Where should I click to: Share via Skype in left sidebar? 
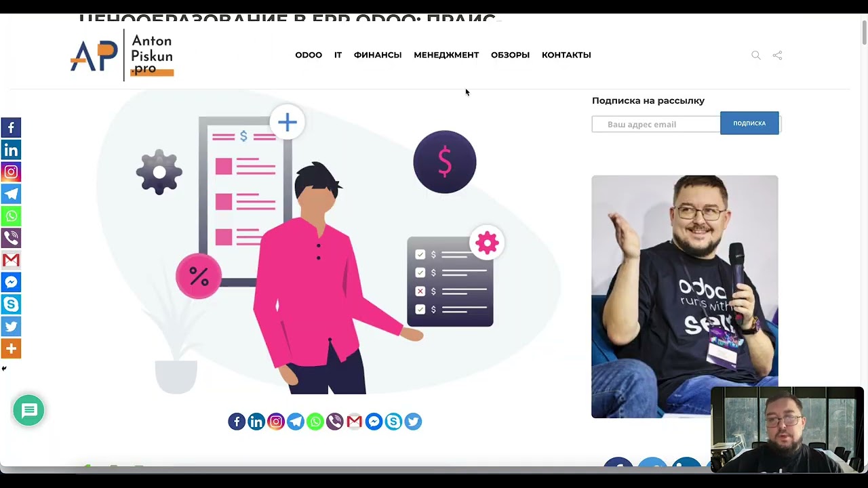(11, 304)
